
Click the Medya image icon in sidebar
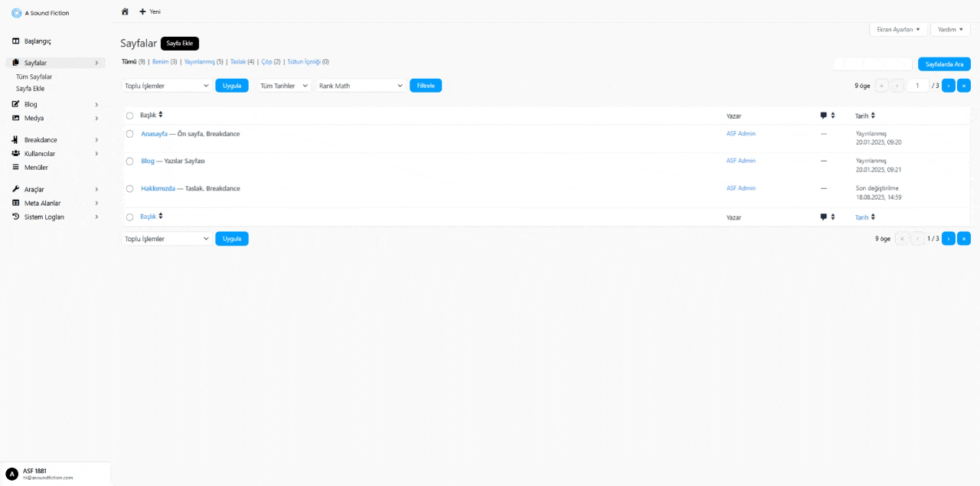tap(16, 118)
